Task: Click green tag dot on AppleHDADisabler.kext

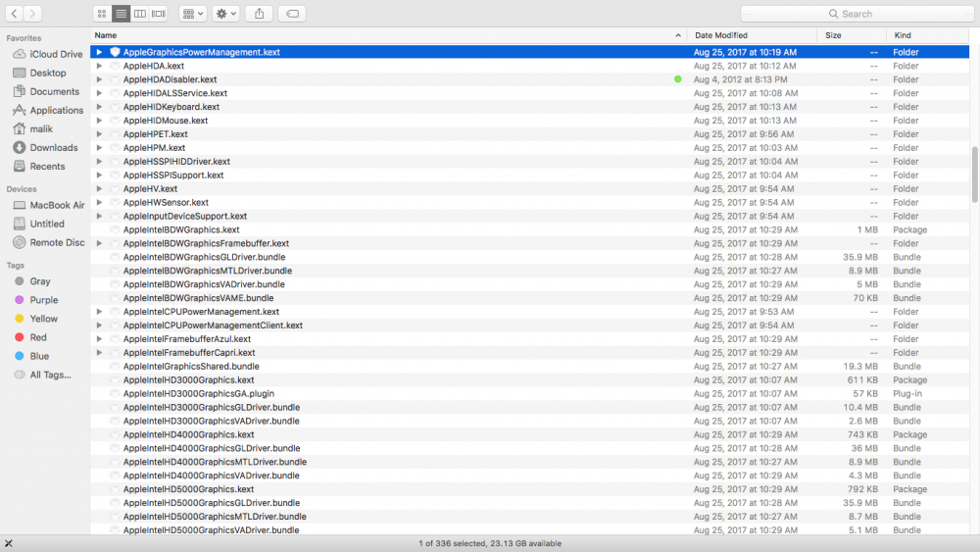Action: pyautogui.click(x=678, y=79)
